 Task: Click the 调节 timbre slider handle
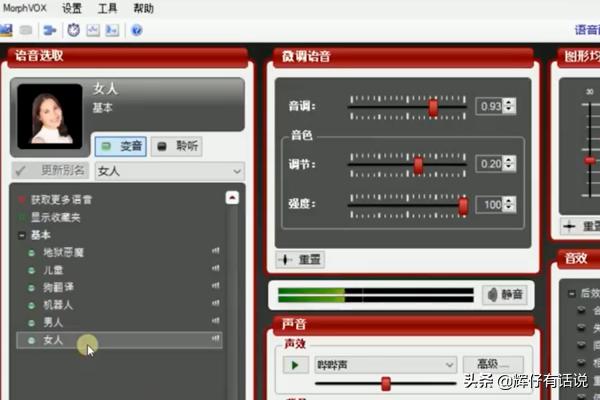[x=418, y=165]
